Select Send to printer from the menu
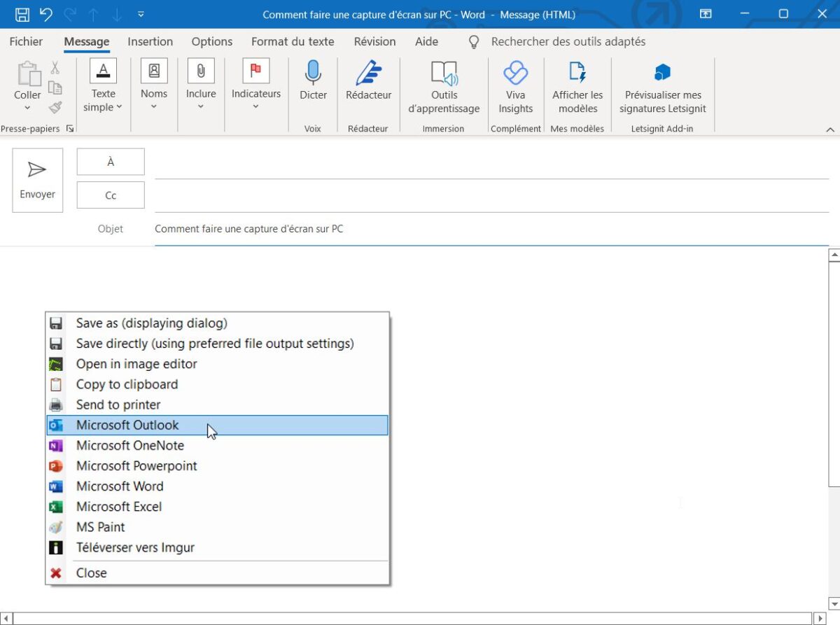 118,405
